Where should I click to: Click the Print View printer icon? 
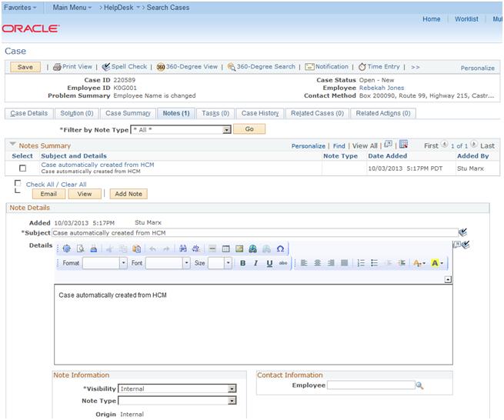(57, 67)
